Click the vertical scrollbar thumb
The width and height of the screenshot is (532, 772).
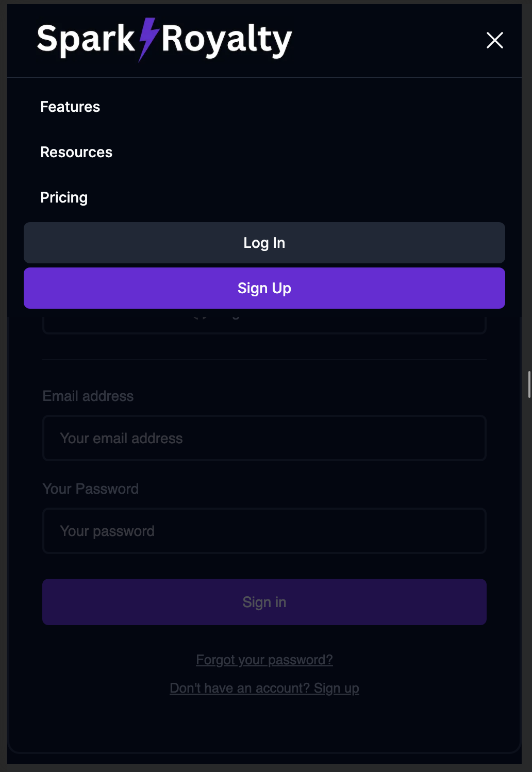(529, 384)
